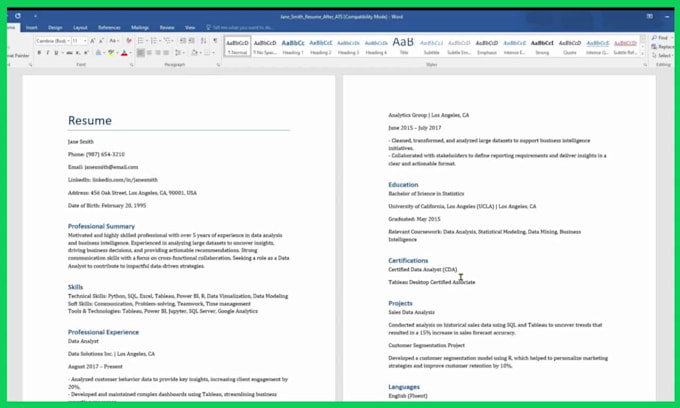Viewport: 680px width, 408px height.
Task: Expand the Styles gallery More arrow
Action: (x=643, y=54)
